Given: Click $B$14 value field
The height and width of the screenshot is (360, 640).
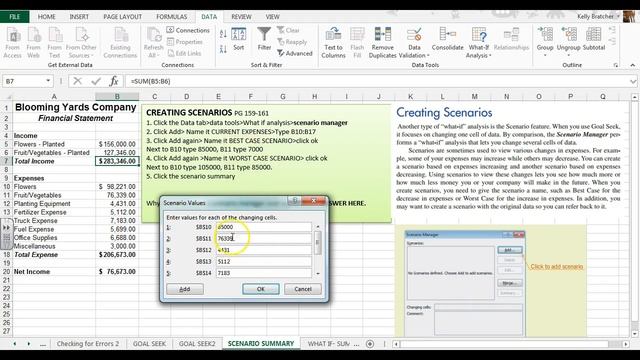Looking at the screenshot, I should pos(263,273).
